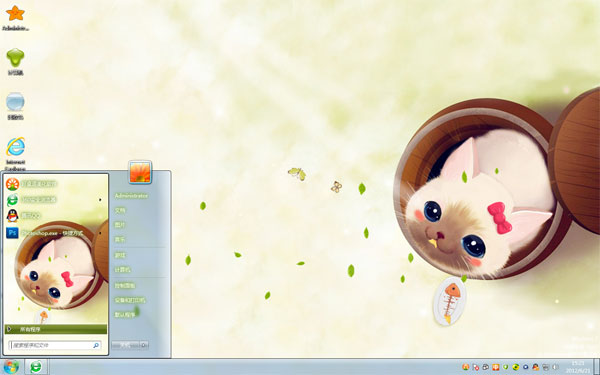Viewport: 600px width, 375px height.
Task: Open the volume speaker tray icon
Action: [555, 367]
